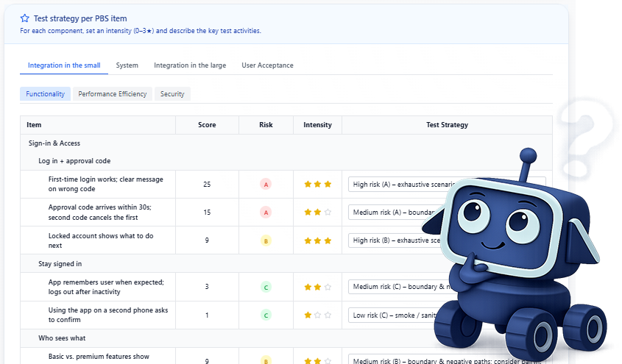Click first star in Locked account row

[x=308, y=240]
